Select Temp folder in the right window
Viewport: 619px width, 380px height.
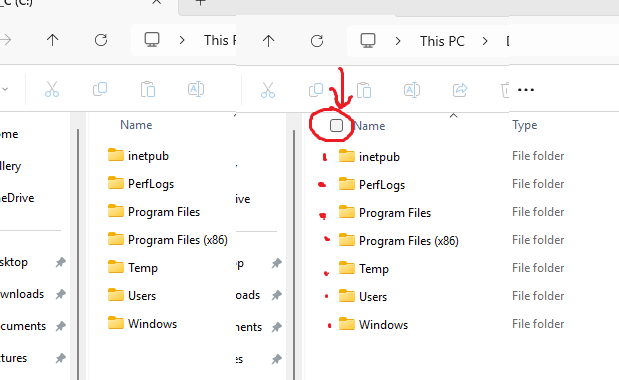364,268
